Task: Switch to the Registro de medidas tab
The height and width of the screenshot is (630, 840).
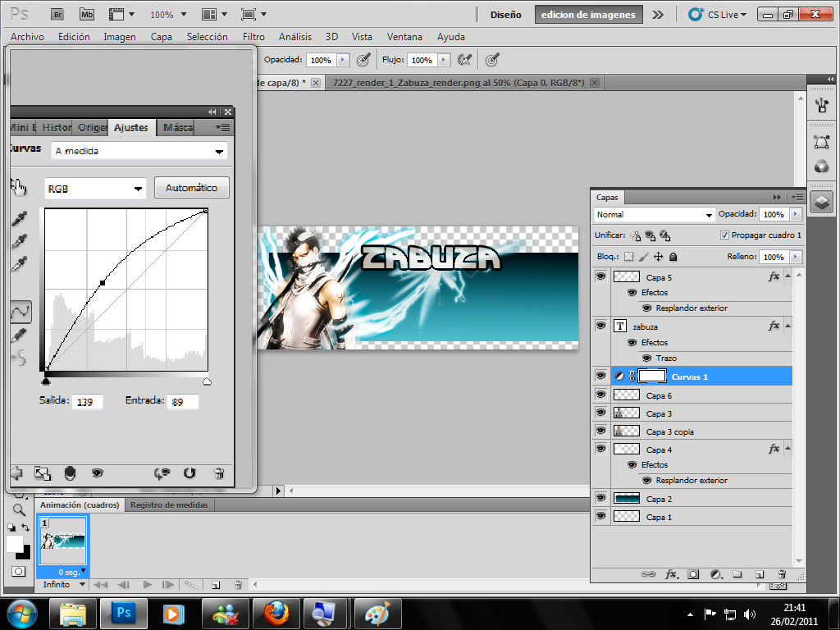Action: click(x=169, y=504)
